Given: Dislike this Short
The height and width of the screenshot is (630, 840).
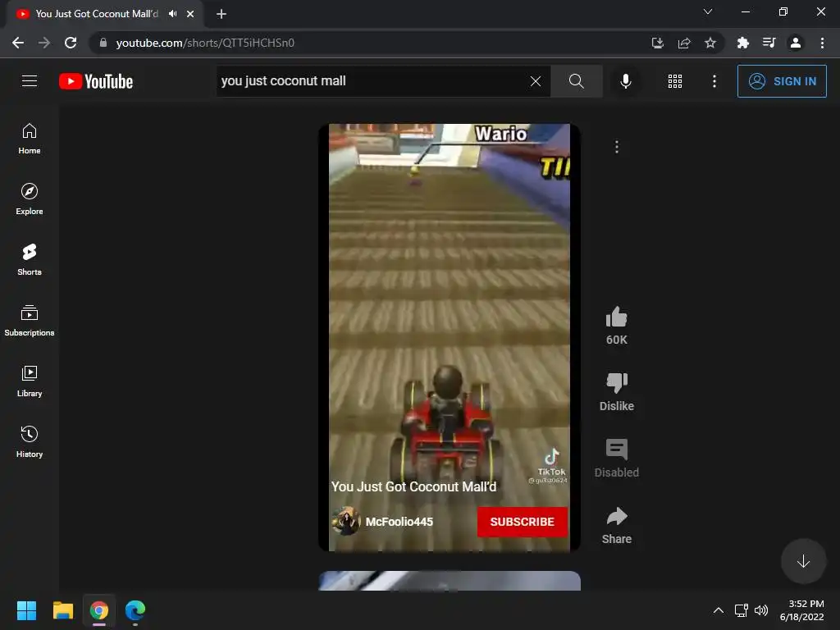Looking at the screenshot, I should [x=617, y=383].
